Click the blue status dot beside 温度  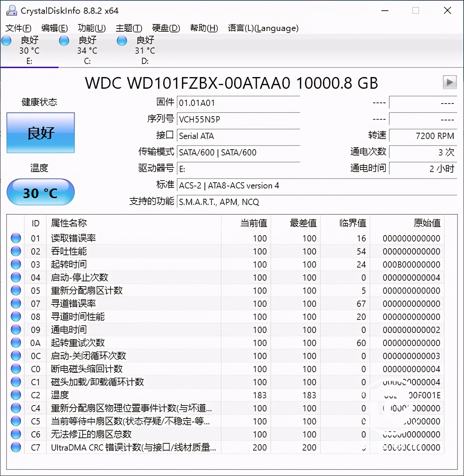pos(15,395)
